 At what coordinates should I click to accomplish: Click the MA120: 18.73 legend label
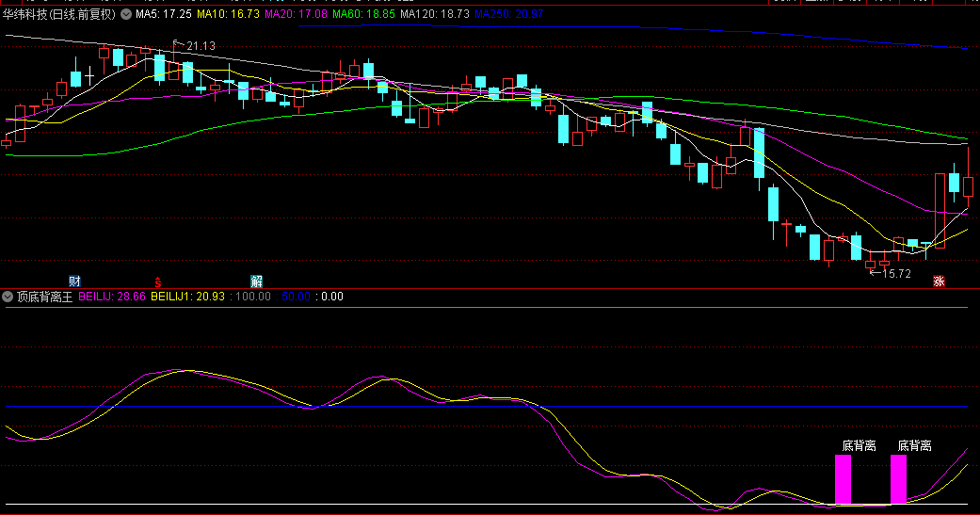point(434,15)
